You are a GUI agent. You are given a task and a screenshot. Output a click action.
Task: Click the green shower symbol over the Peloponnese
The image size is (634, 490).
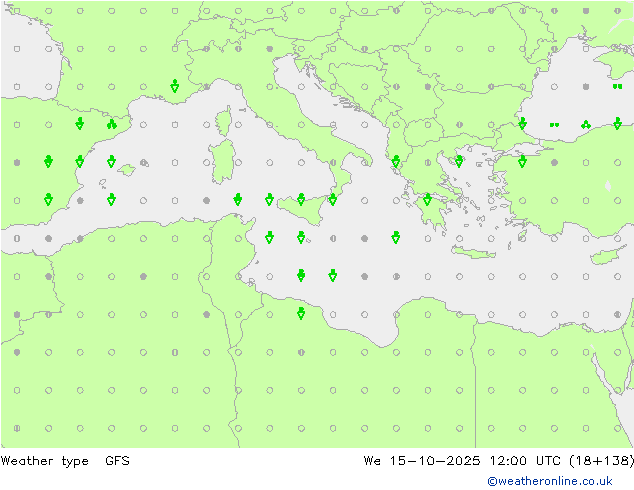tap(427, 199)
